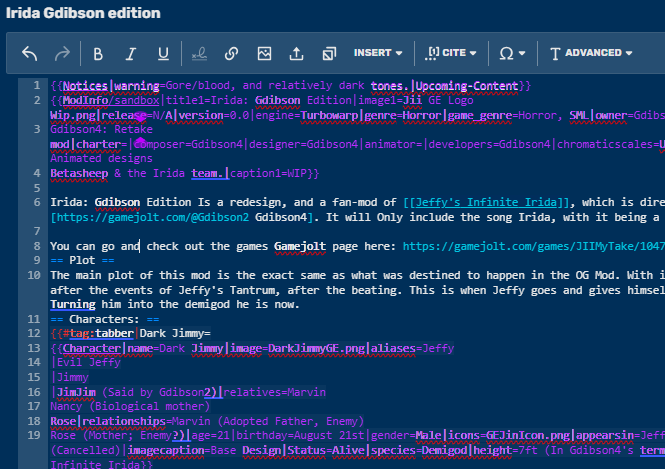Click the 'Character' template name on line 13
The height and width of the screenshot is (469, 665).
(92, 348)
